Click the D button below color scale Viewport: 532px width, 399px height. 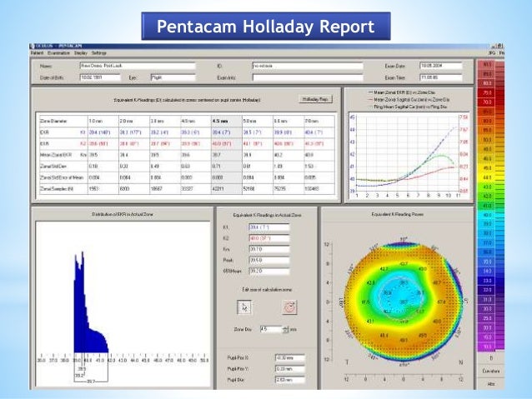[x=491, y=358]
